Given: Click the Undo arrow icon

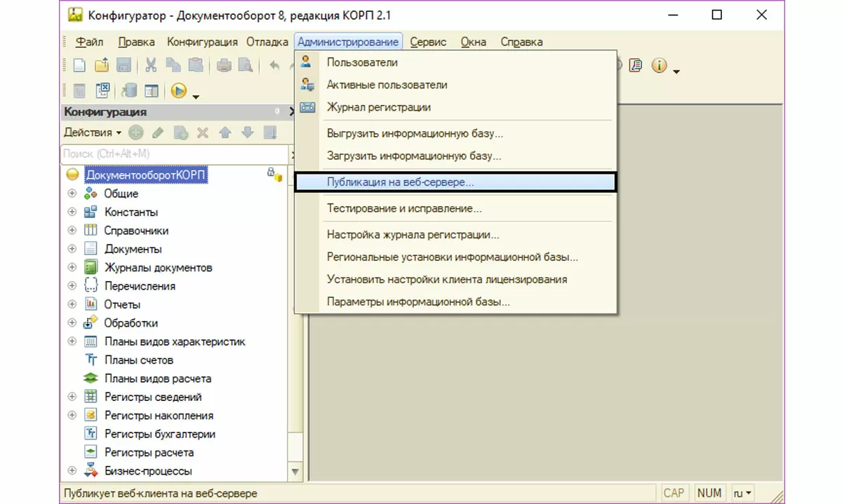Looking at the screenshot, I should click(x=274, y=65).
